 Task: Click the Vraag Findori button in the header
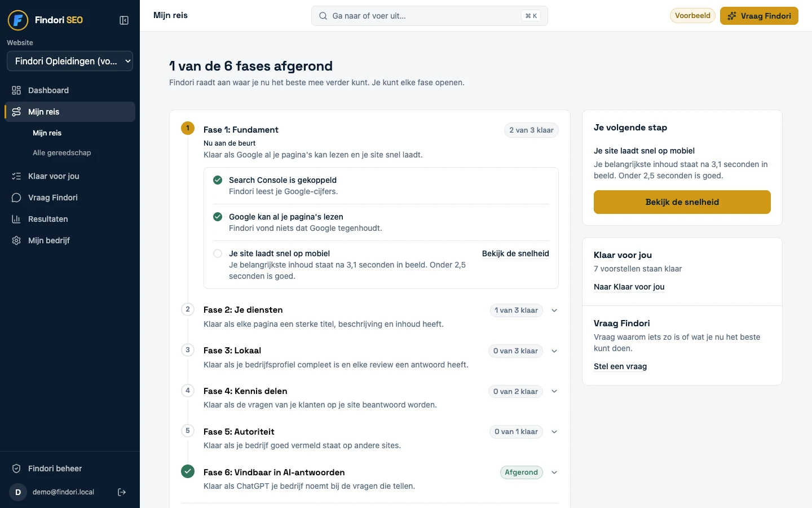pyautogui.click(x=759, y=16)
